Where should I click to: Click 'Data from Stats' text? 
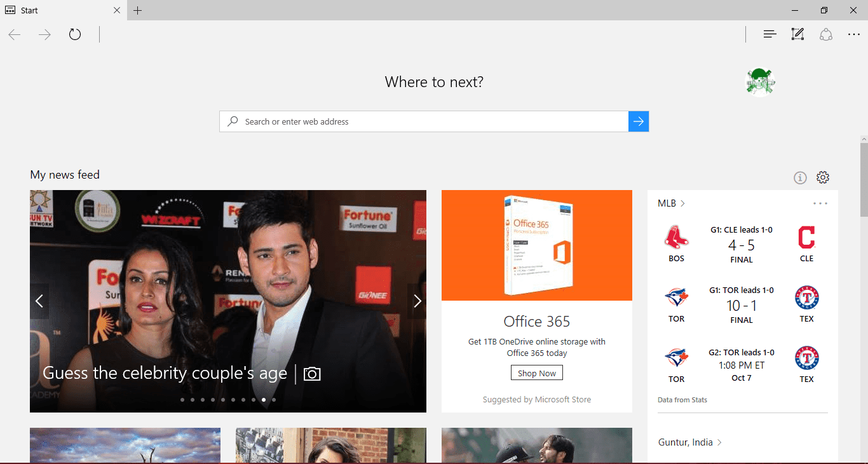pos(682,400)
